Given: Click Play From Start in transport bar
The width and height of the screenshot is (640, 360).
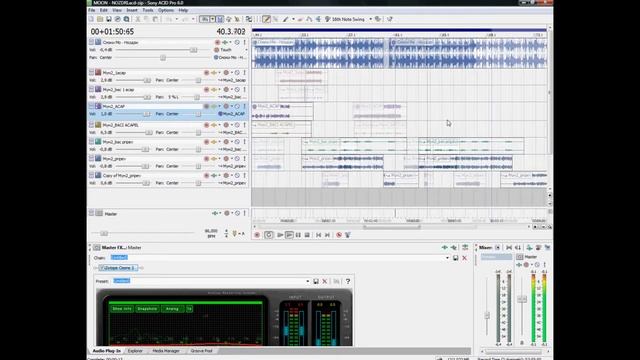Looking at the screenshot, I should [x=280, y=235].
